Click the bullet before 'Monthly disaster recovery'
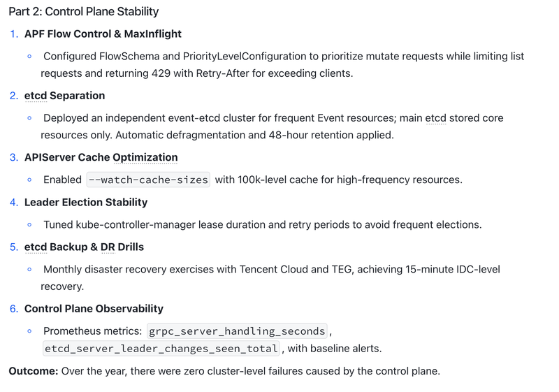Image resolution: width=559 pixels, height=392 pixels. pyautogui.click(x=29, y=270)
